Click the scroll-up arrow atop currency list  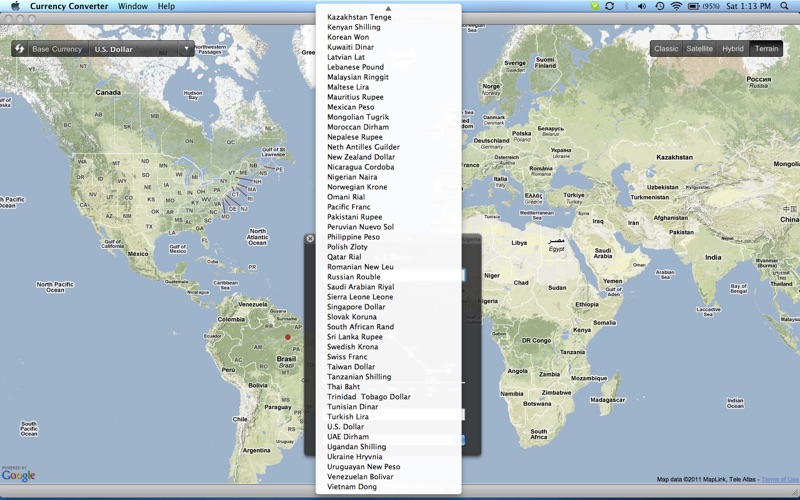point(388,9)
